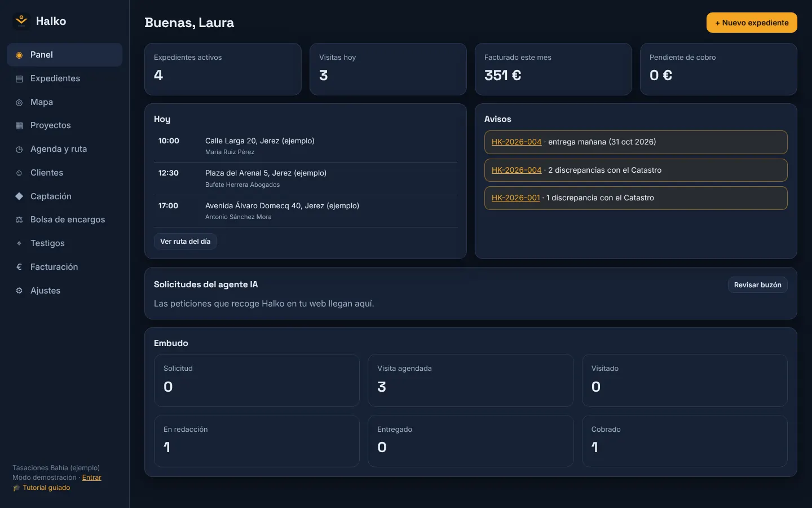Click the Panel sidebar icon

point(19,55)
